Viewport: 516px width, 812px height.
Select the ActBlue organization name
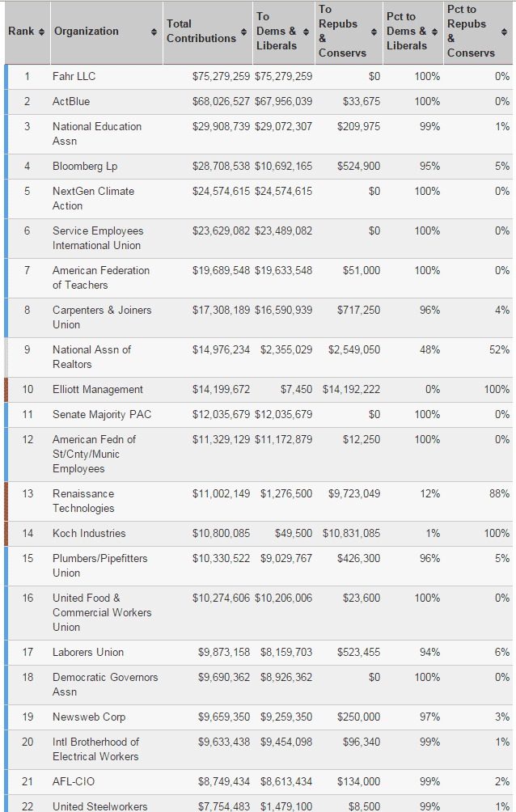71,101
